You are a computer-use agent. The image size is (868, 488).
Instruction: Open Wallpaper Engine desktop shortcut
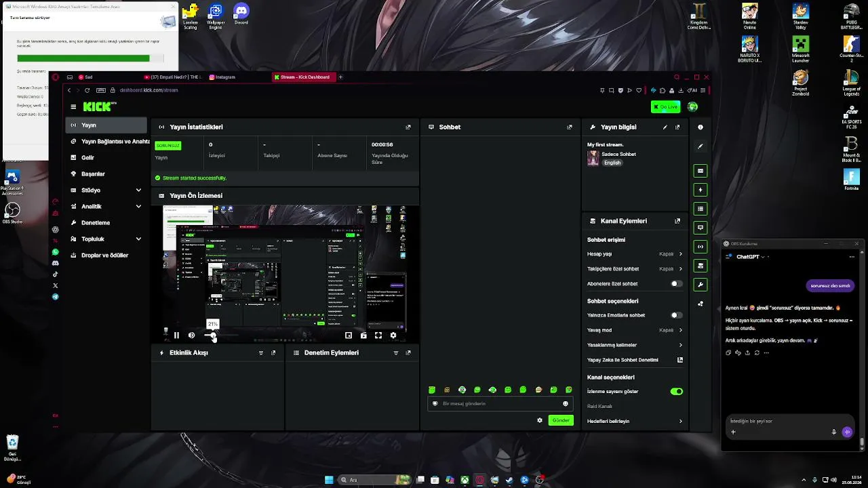point(216,16)
